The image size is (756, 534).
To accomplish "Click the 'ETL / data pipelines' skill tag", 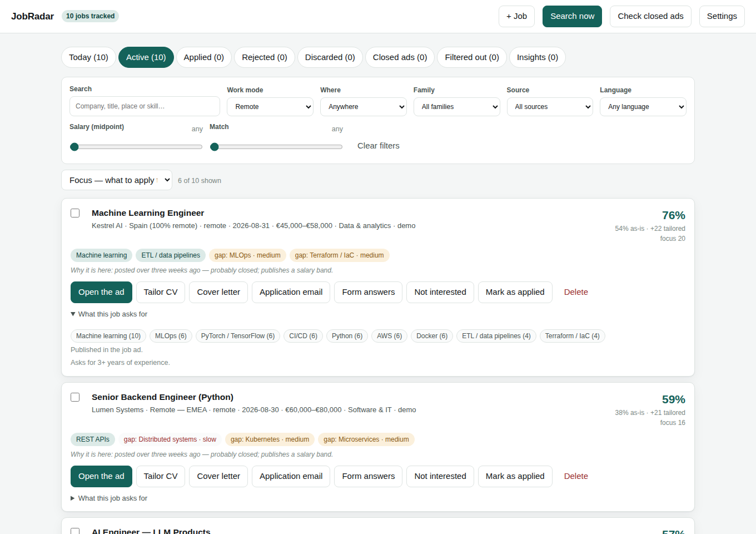I will point(171,255).
